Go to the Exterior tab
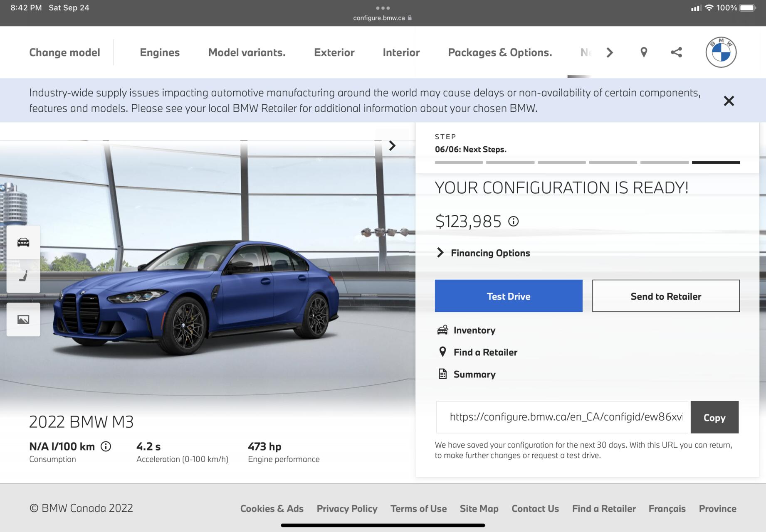The height and width of the screenshot is (532, 766). [x=334, y=52]
